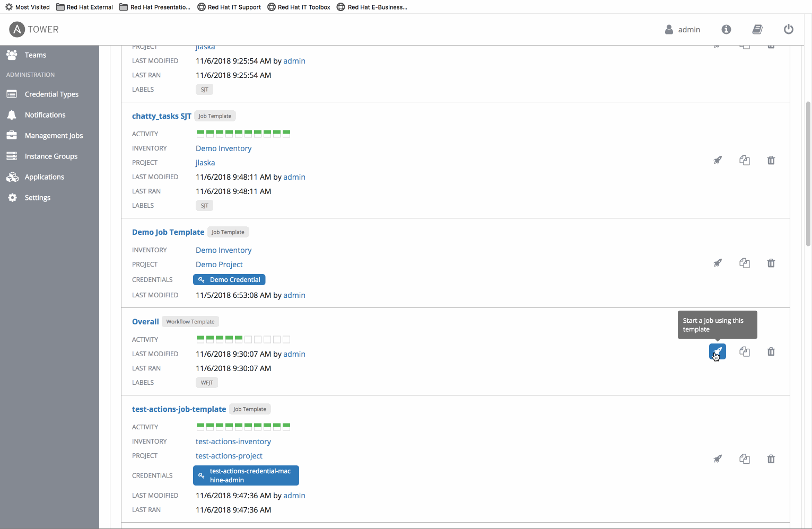The height and width of the screenshot is (529, 812).
Task: Open the Demo Job Template link
Action: click(168, 232)
